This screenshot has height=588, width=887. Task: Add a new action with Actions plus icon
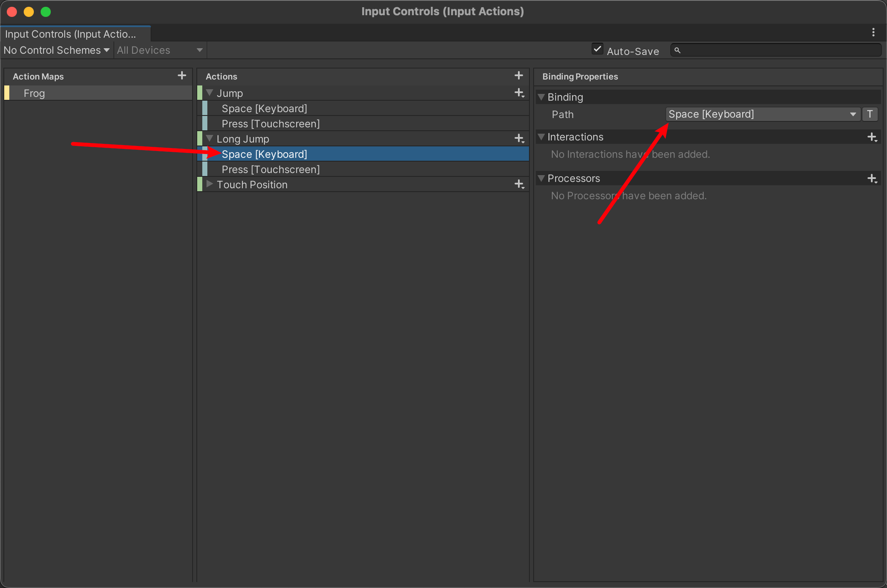pyautogui.click(x=519, y=76)
